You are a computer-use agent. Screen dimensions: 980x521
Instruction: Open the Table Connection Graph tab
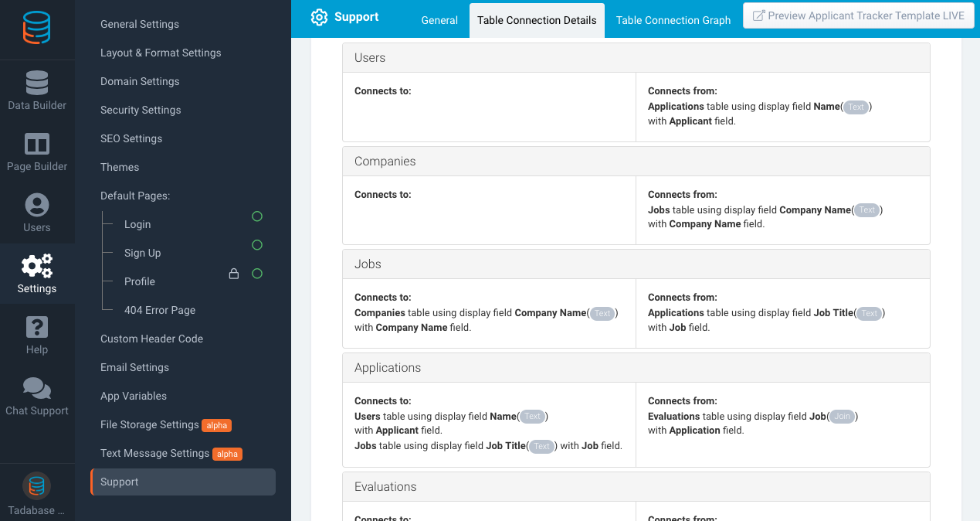coord(673,20)
